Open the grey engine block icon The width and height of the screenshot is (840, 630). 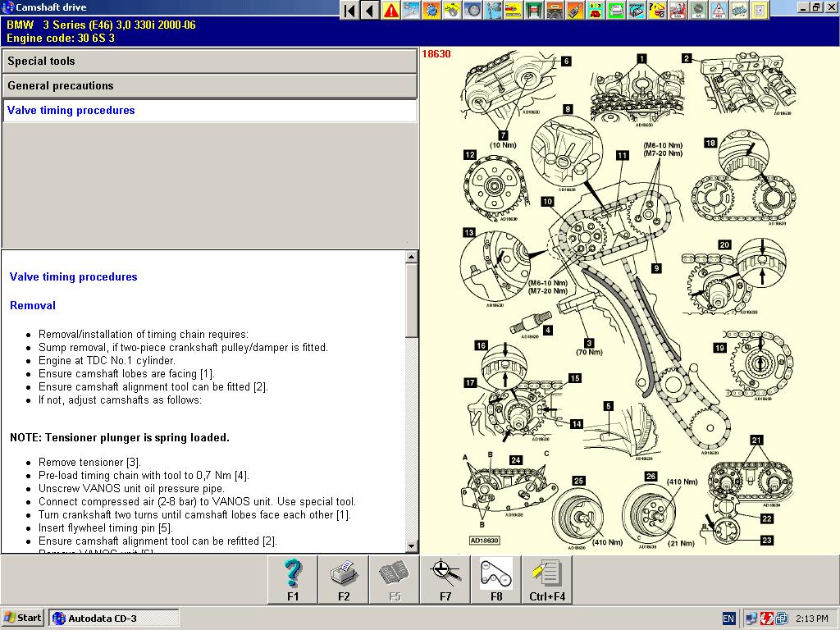pos(739,10)
